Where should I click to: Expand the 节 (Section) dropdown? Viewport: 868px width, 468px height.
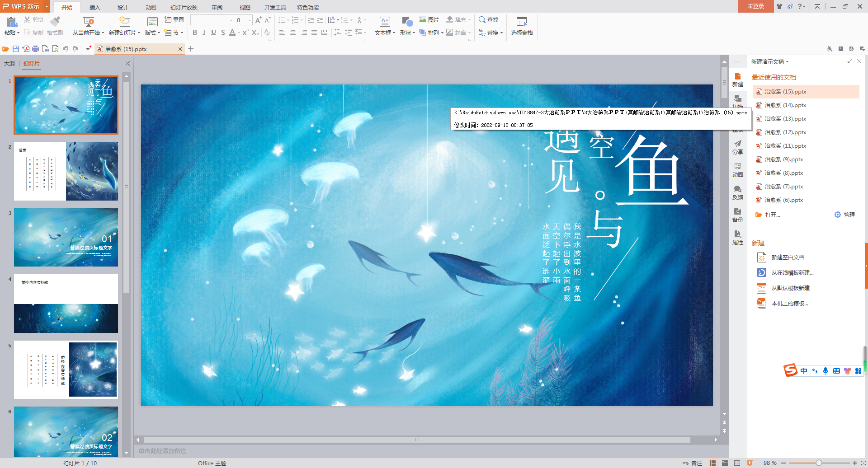tap(174, 33)
